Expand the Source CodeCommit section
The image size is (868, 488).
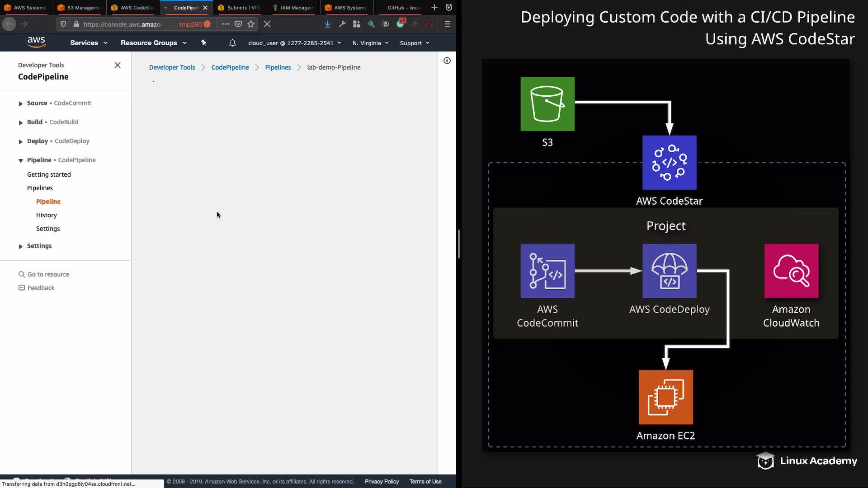click(x=20, y=103)
